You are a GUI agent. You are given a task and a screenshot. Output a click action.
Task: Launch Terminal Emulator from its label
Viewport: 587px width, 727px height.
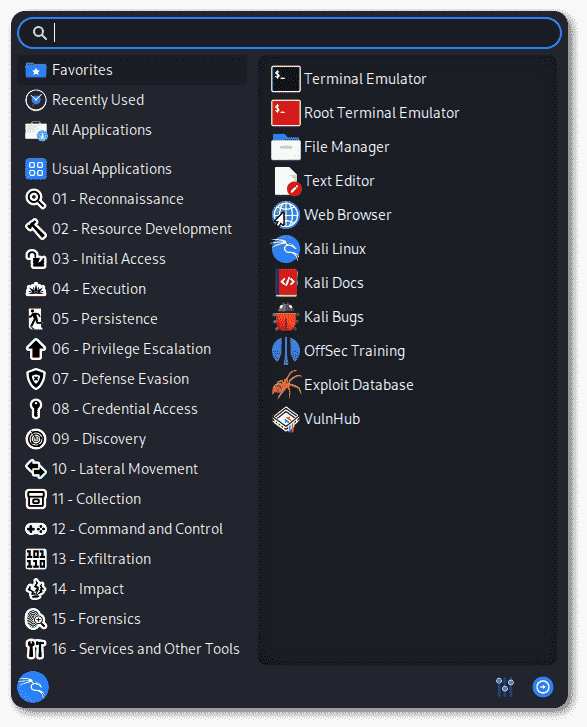point(365,79)
